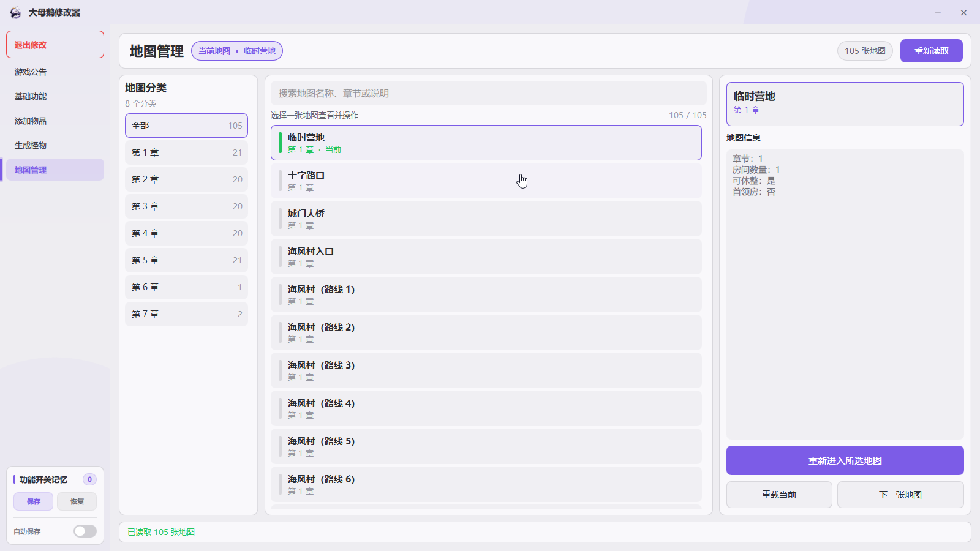Screen dimensions: 980x551
Task: Click 下一张地图 button
Action: pyautogui.click(x=900, y=495)
